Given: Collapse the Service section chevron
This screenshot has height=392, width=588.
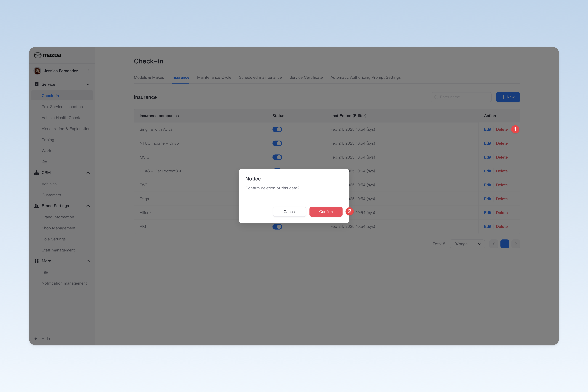Looking at the screenshot, I should [x=88, y=84].
